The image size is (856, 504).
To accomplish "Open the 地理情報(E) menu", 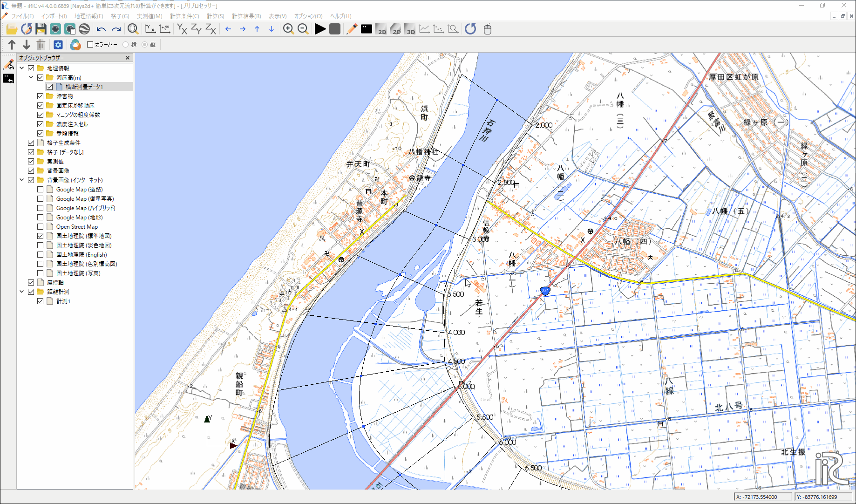I will coord(89,16).
